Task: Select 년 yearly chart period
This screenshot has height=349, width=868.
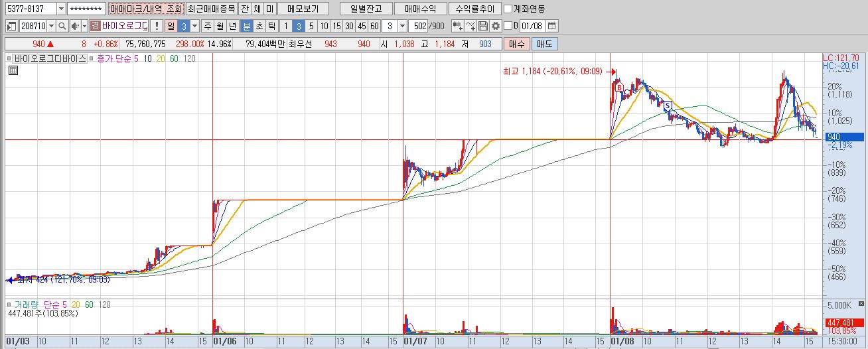Action: [232, 26]
